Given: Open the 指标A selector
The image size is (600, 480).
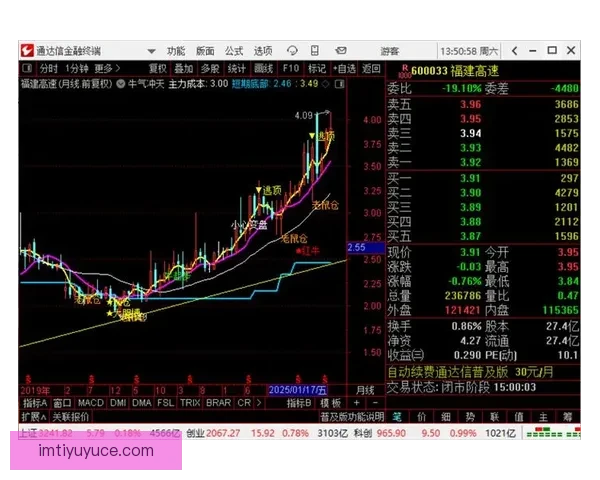Looking at the screenshot, I should [35, 403].
